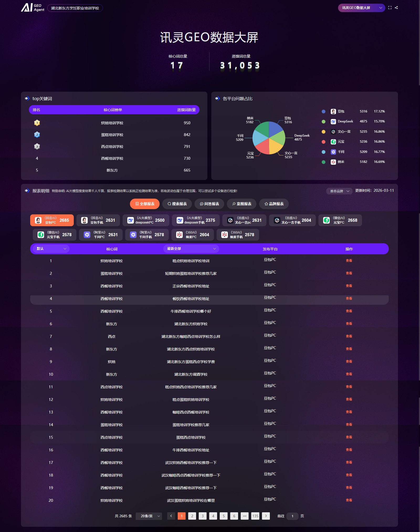Screen dimensions: 420x532
Task: Select the 元宝PC platform card
Action: pos(340,220)
